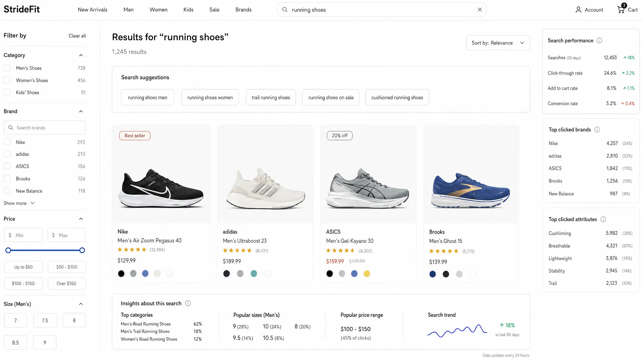Select size 8.5 button
Screen dimensions: 643x364
click(15, 343)
